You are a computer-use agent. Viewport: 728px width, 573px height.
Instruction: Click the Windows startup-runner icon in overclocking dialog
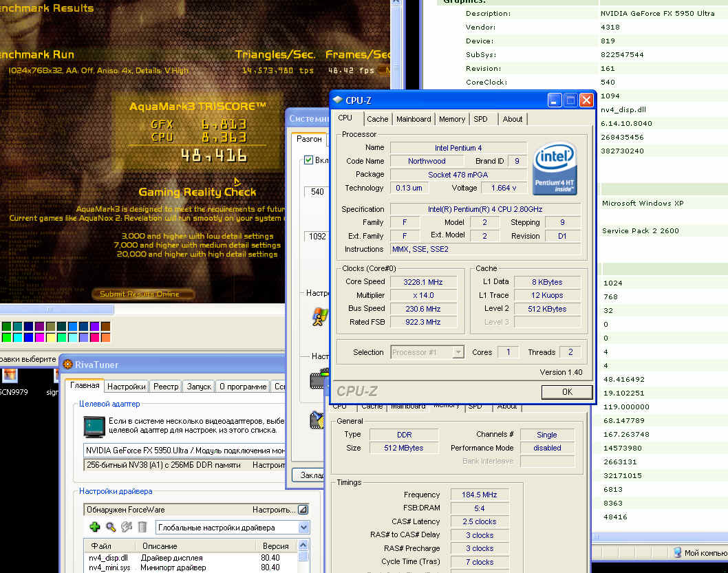coord(319,318)
